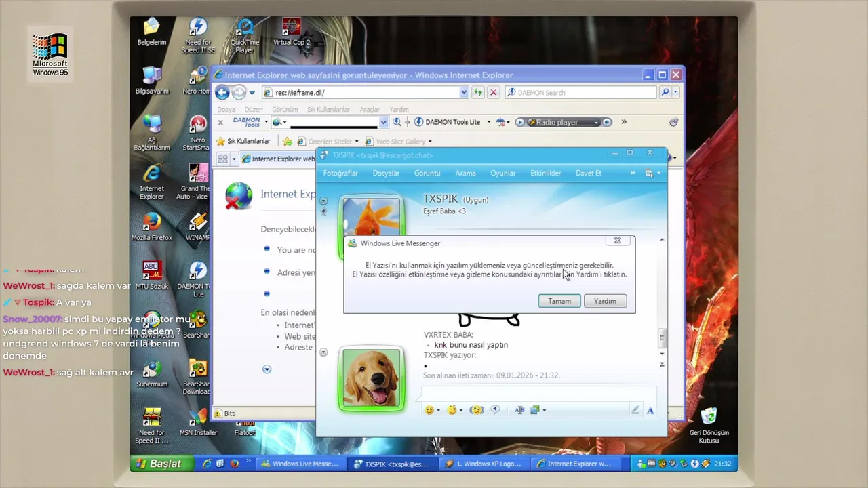Click Firefox quick launch icon in taskbar

point(235,464)
